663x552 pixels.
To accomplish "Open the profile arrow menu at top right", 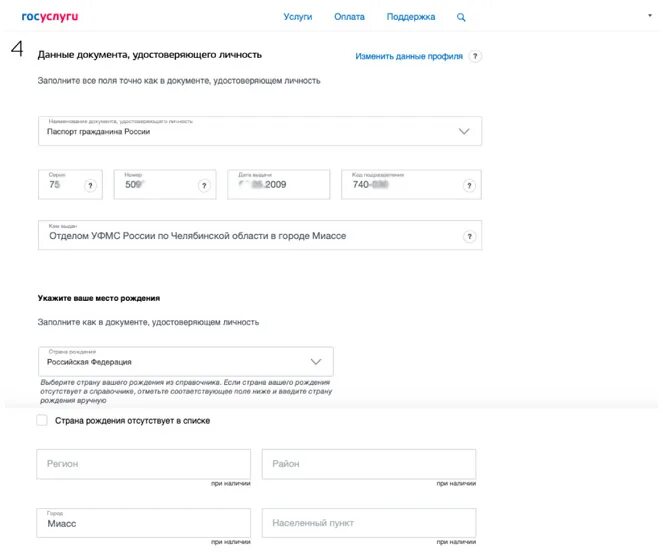I will [x=651, y=16].
